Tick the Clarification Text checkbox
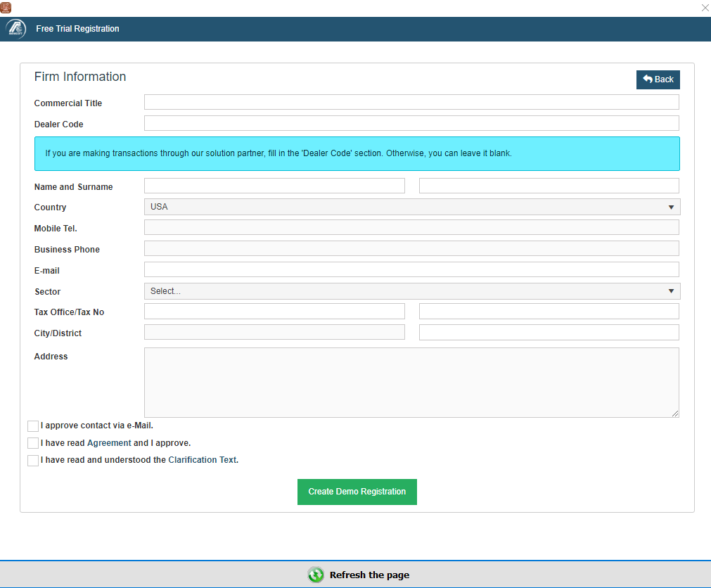The image size is (711, 588). (x=33, y=461)
